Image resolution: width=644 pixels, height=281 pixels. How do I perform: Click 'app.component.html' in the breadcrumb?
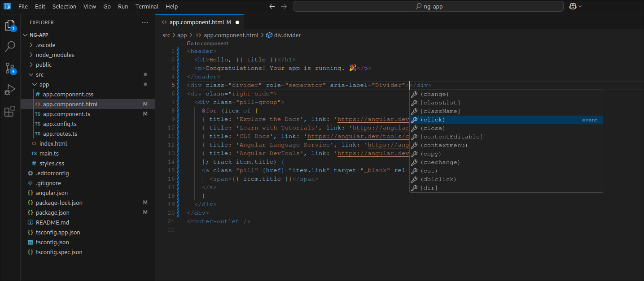coord(231,35)
